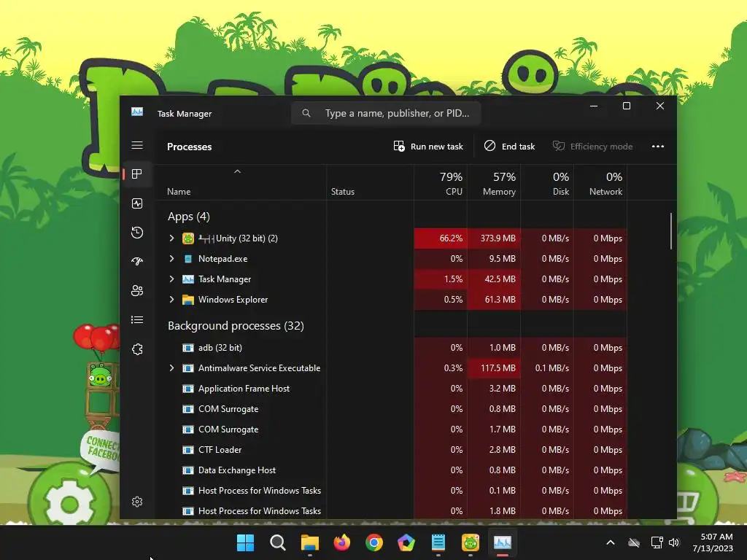This screenshot has height=560, width=747.
Task: Focus the name, publisher, or PID search box
Action: coord(386,113)
